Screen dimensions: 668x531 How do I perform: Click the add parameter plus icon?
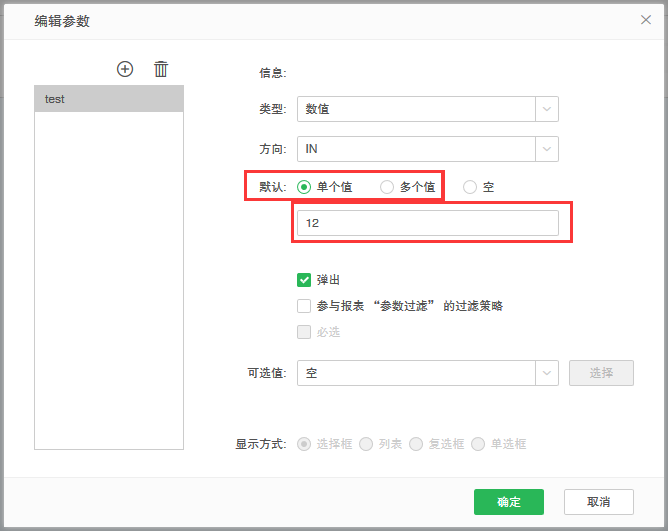click(125, 69)
